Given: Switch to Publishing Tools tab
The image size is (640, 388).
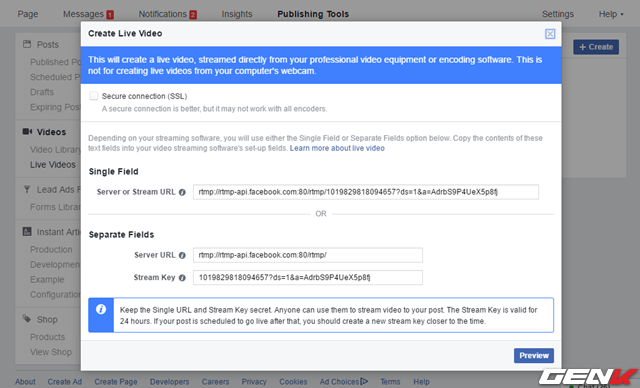Looking at the screenshot, I should (313, 14).
